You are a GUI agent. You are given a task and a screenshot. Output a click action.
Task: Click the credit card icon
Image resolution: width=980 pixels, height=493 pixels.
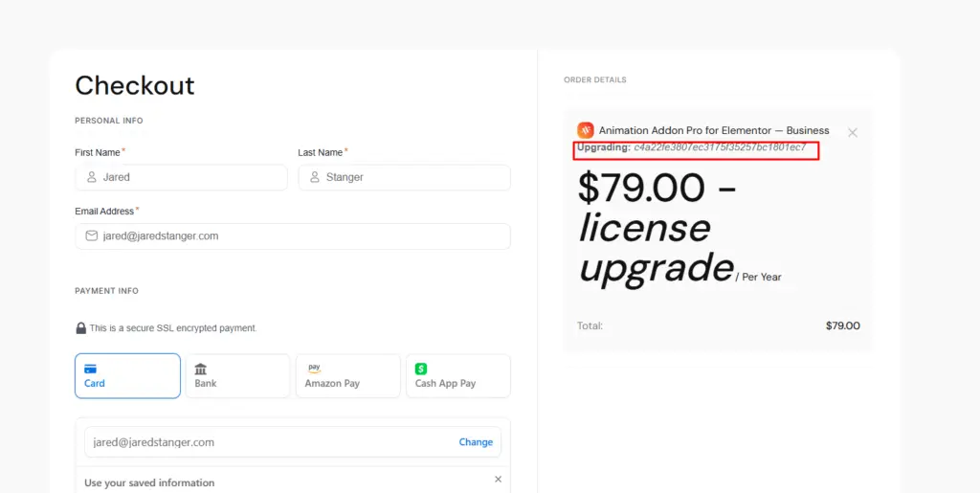pyautogui.click(x=91, y=369)
